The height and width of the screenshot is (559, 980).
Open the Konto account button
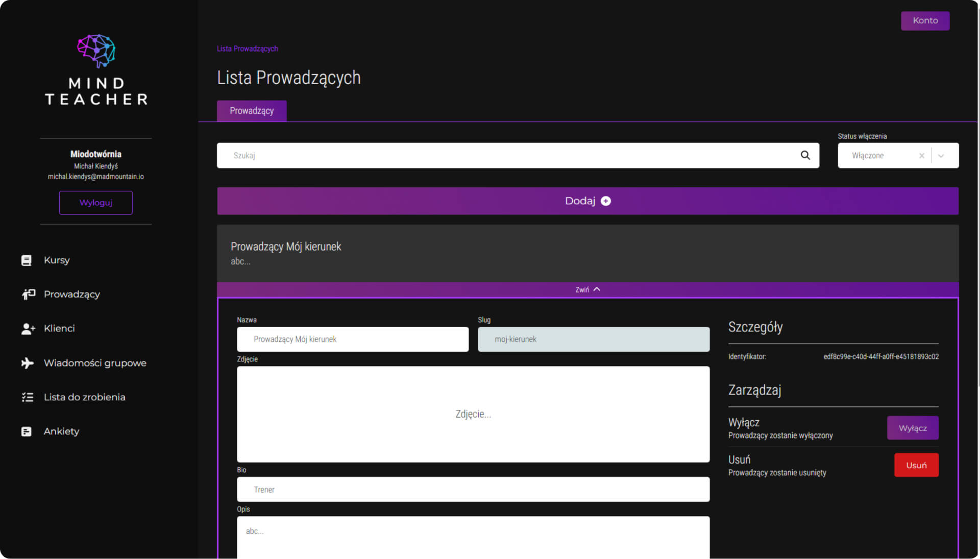[x=924, y=20]
